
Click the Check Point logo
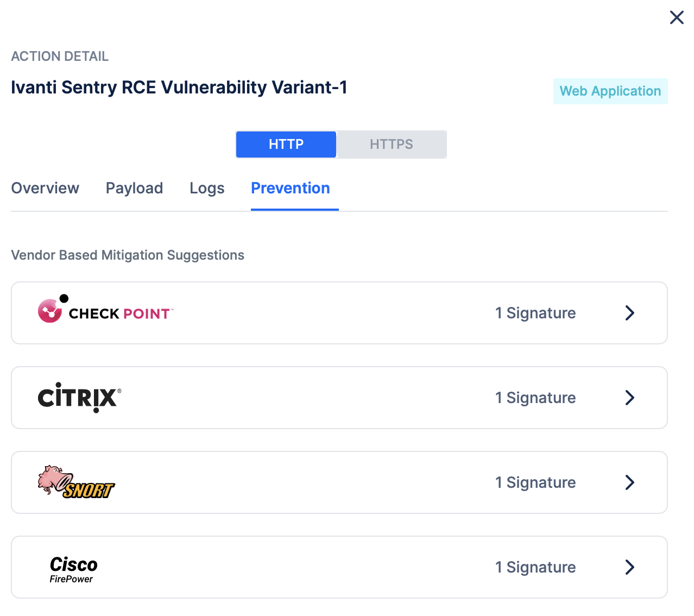point(105,311)
